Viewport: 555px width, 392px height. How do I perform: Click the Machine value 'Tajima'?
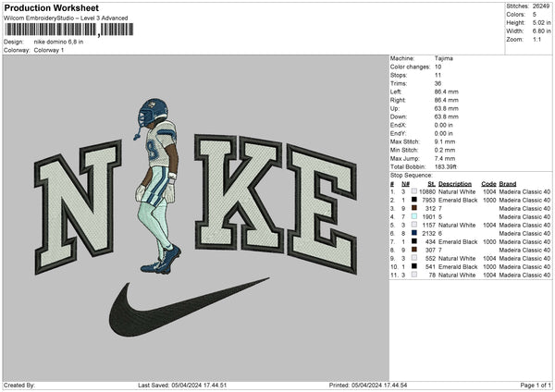click(x=443, y=58)
